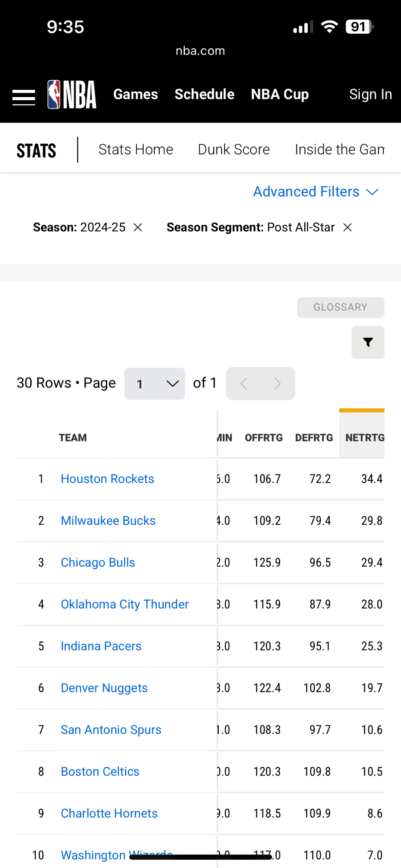Expand Advanced Filters section
Viewport: 401px width, 868px height.
pos(316,192)
